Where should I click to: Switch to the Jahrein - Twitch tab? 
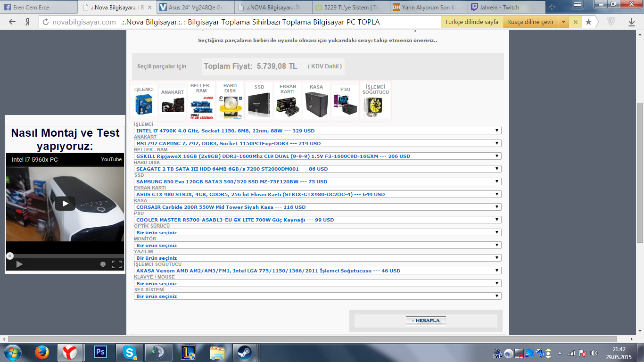[504, 7]
